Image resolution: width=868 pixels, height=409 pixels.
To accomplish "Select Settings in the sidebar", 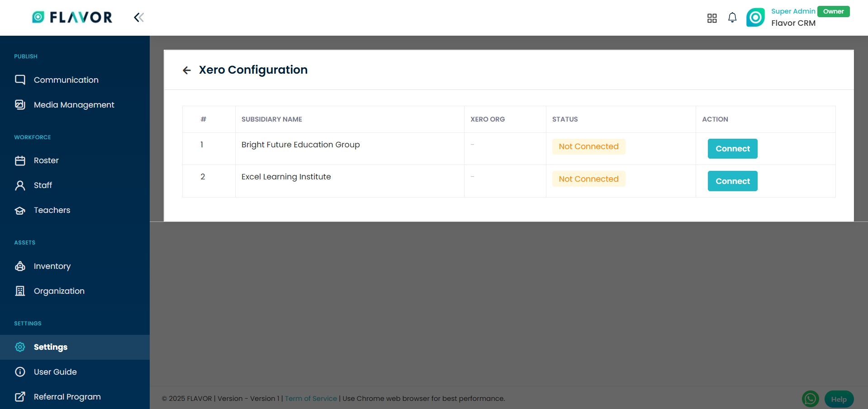I will click(x=51, y=347).
